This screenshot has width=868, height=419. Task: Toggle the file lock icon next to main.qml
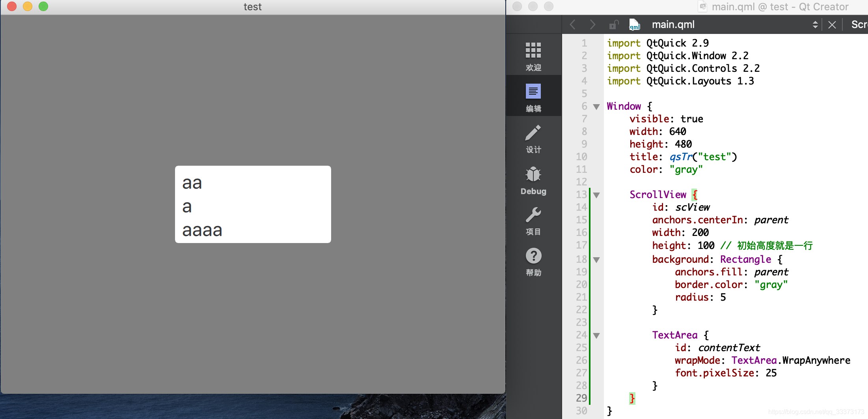point(613,24)
